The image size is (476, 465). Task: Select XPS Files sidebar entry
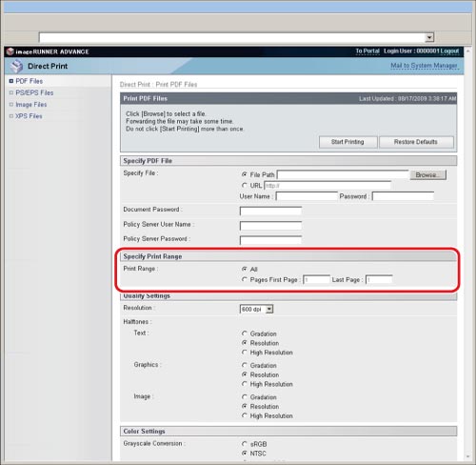tap(29, 116)
